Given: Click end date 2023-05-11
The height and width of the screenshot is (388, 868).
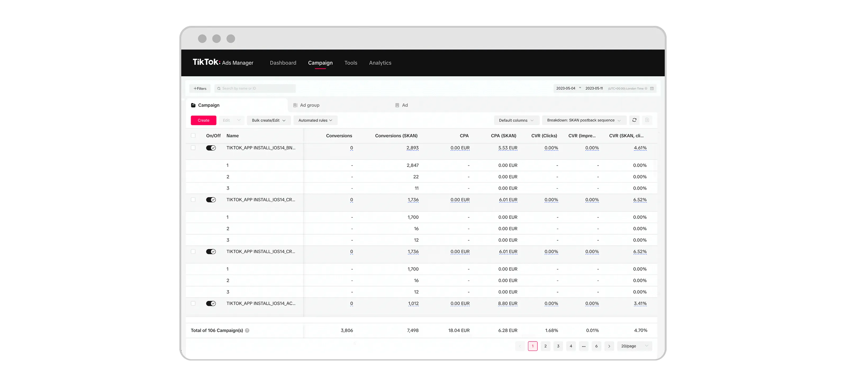Looking at the screenshot, I should pos(594,89).
